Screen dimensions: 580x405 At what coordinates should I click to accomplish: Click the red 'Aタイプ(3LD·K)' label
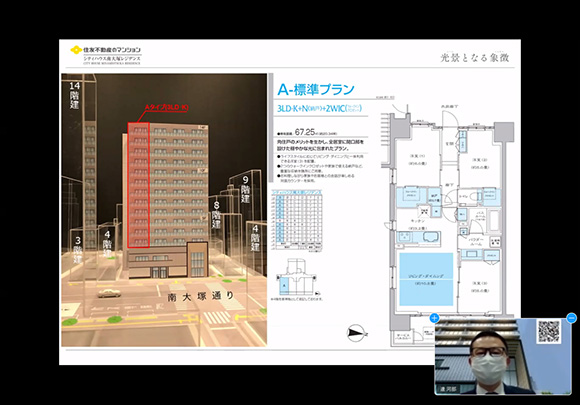tap(166, 107)
